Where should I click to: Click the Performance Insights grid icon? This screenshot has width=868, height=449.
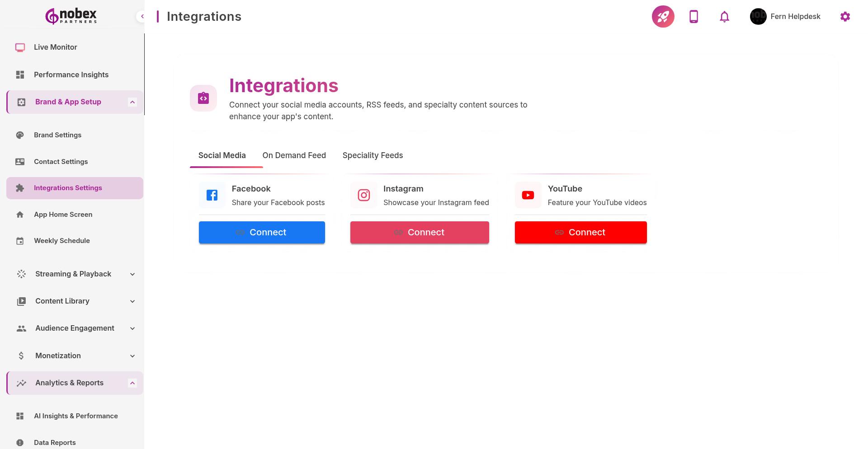20,75
